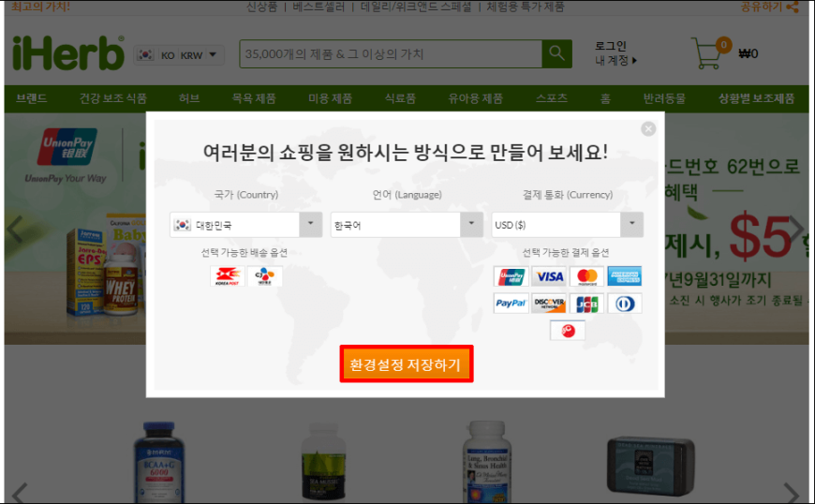Open the 홈 menu
Viewport: 815px width, 504px height.
coord(605,98)
